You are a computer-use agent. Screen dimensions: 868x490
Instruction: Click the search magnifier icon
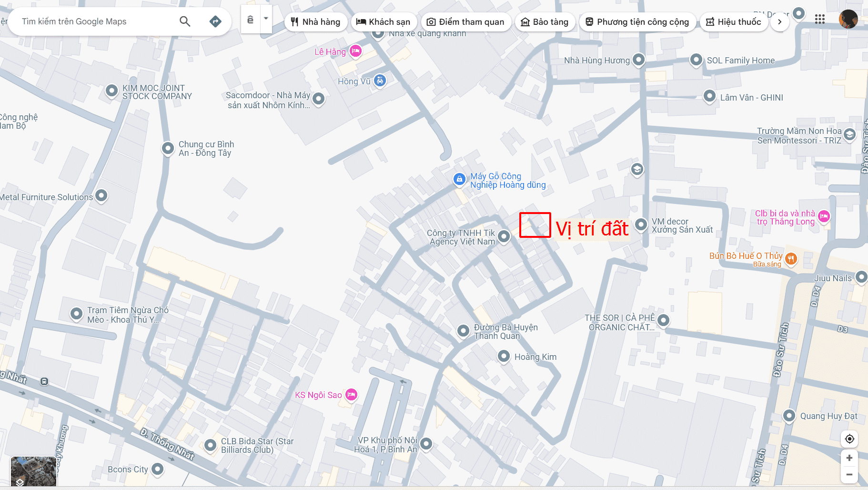tap(185, 21)
